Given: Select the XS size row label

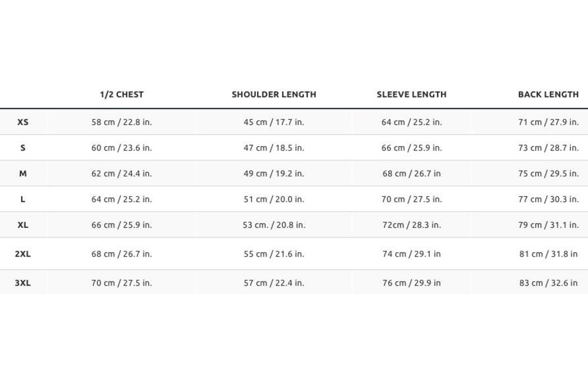Looking at the screenshot, I should 23,122.
